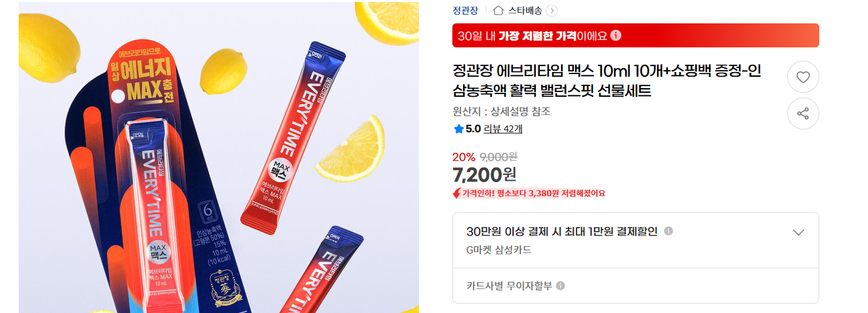Click the 가격인하 price drop notice
The image size is (868, 313).
(529, 194)
